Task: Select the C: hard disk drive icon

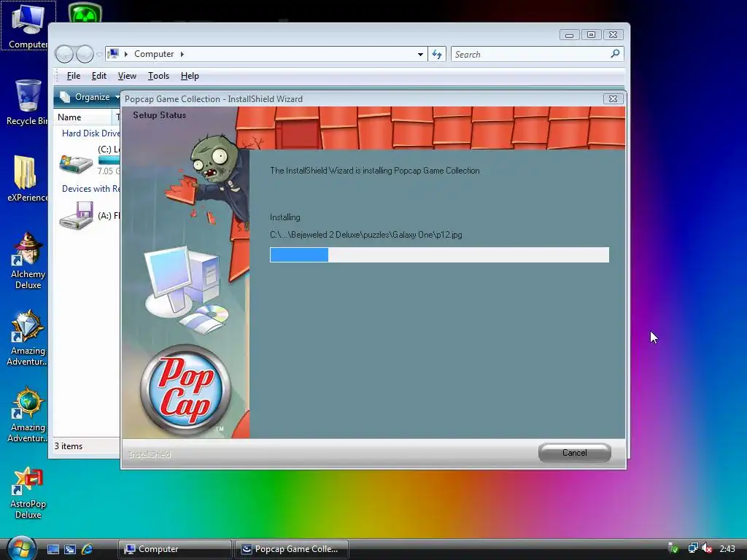Action: pyautogui.click(x=76, y=163)
